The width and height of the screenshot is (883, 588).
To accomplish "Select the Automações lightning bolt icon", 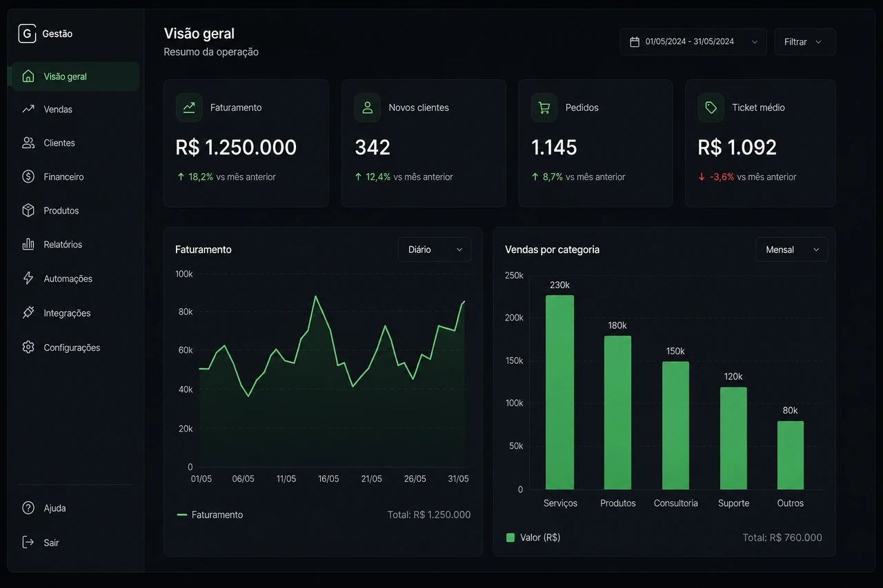I will [x=28, y=278].
